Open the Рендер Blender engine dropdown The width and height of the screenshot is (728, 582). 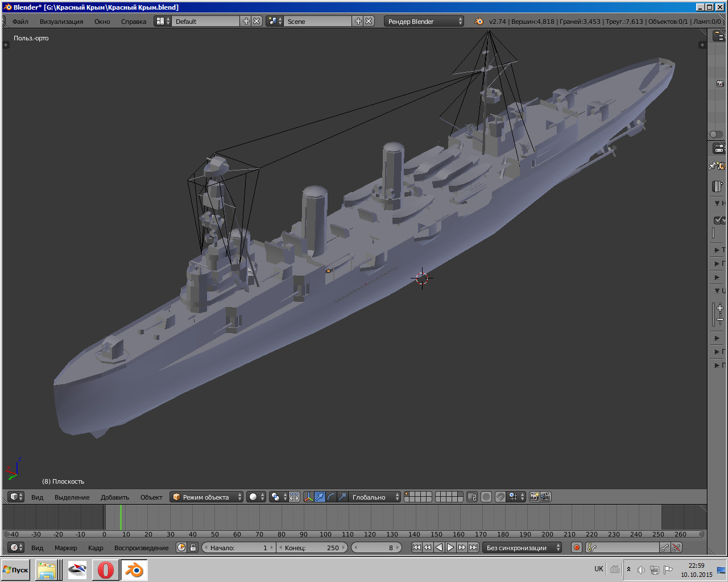[x=424, y=21]
